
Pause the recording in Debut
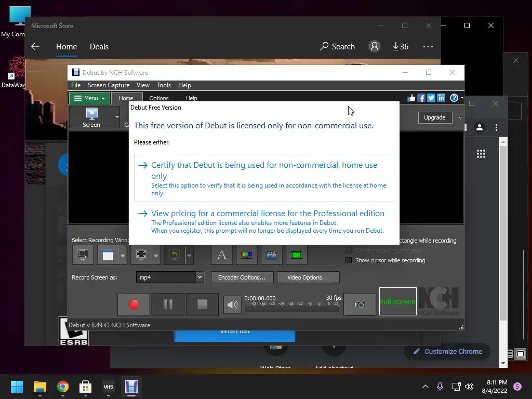[168, 304]
